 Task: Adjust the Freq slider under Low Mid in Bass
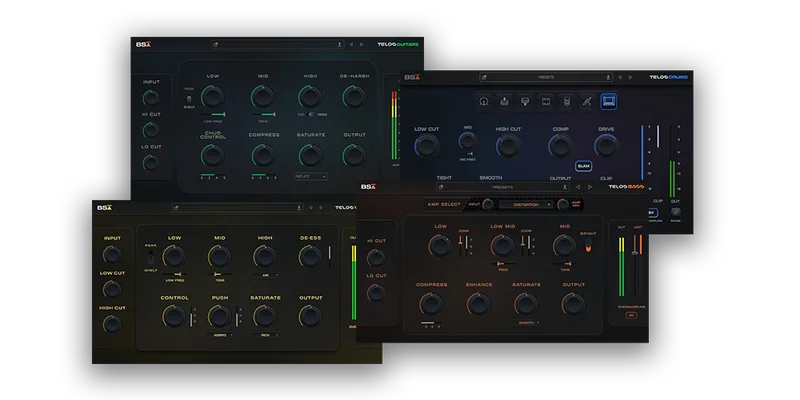click(503, 263)
